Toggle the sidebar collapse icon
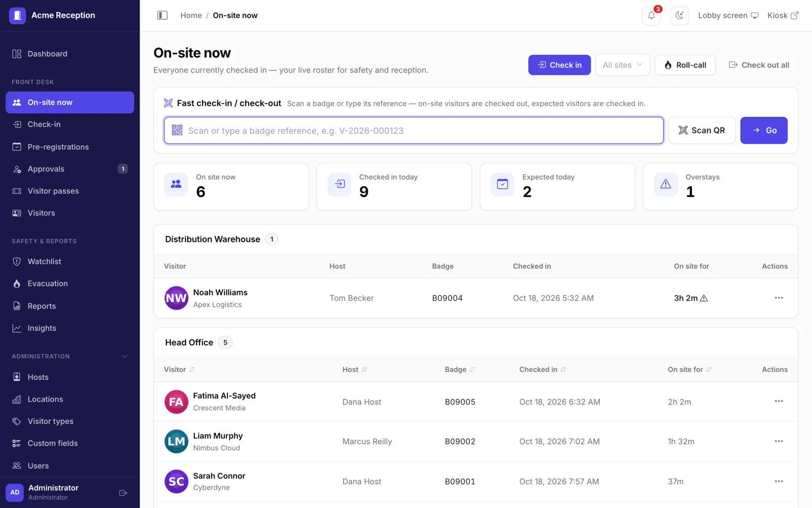The image size is (812, 508). (x=162, y=15)
